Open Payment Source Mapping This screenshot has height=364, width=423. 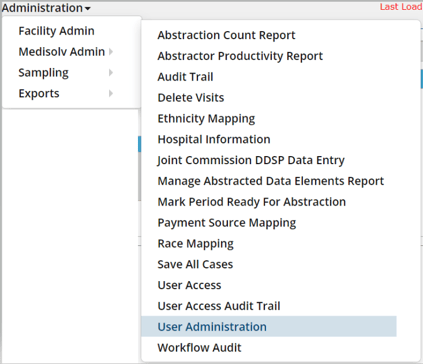pos(227,223)
